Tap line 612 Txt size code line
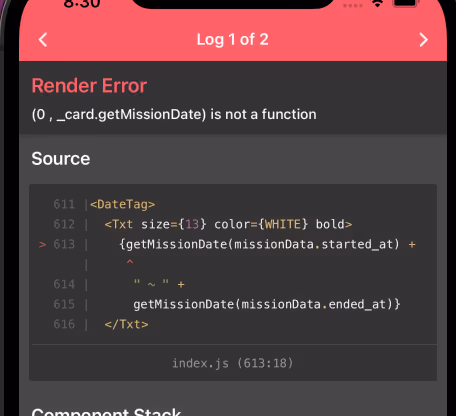The image size is (456, 416). (x=228, y=224)
